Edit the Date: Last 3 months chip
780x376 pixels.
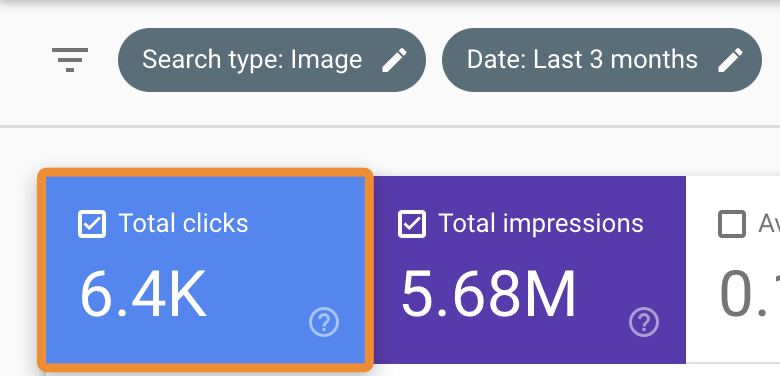[602, 60]
